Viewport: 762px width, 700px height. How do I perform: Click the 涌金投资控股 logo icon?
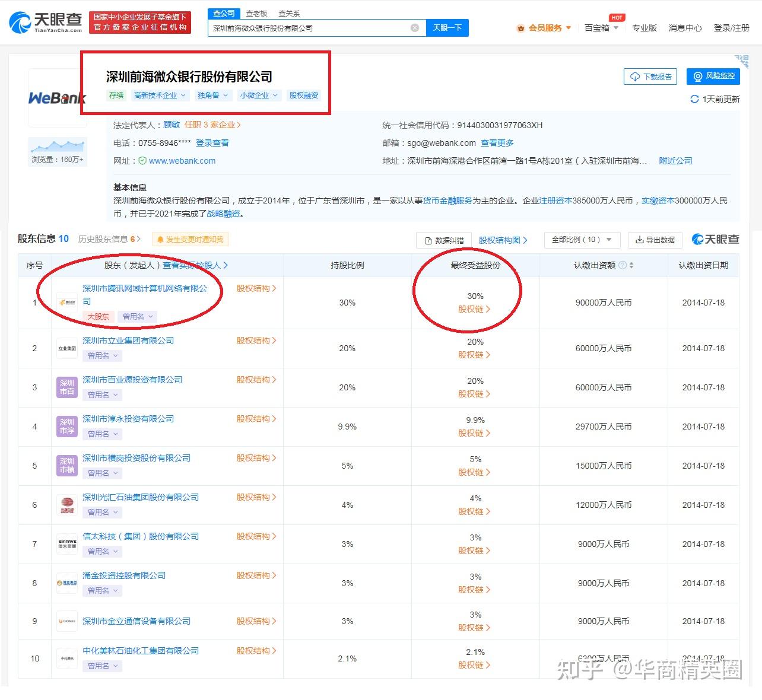[67, 583]
